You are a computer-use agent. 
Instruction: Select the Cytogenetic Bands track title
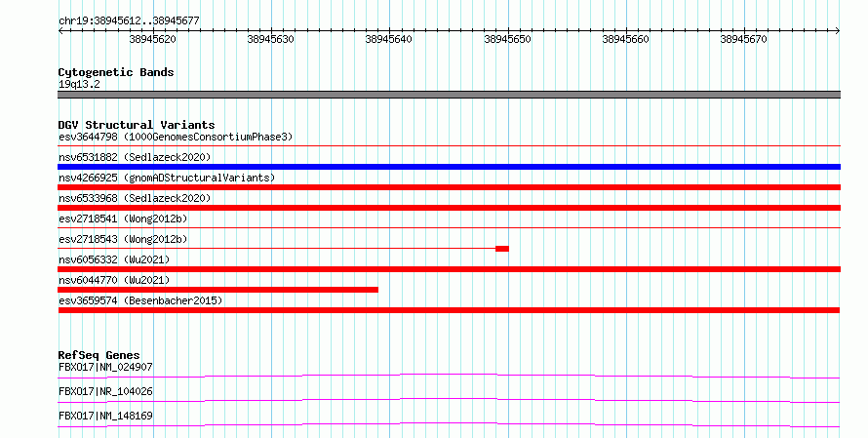(116, 72)
